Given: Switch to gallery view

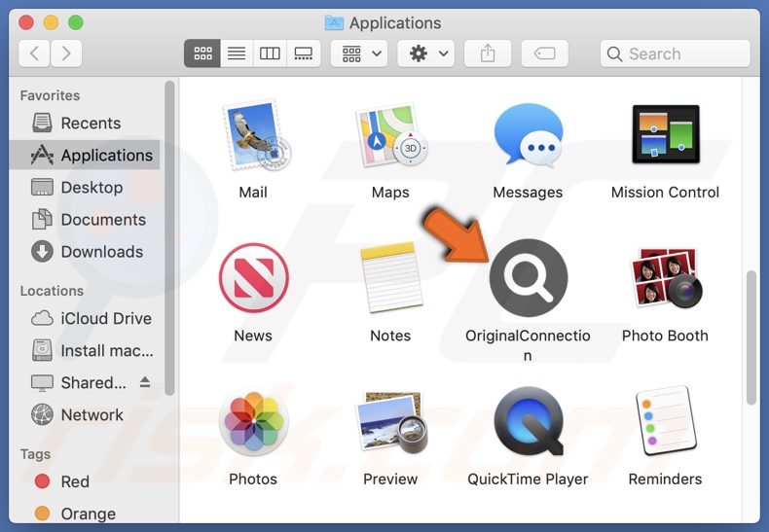Looking at the screenshot, I should [x=304, y=53].
